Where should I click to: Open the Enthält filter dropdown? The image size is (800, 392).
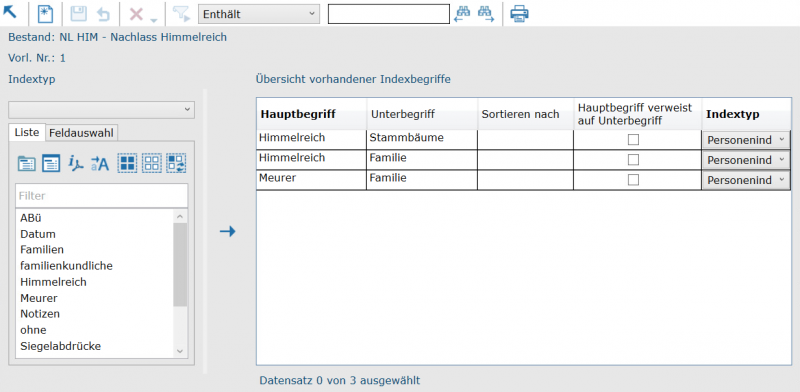coord(259,14)
